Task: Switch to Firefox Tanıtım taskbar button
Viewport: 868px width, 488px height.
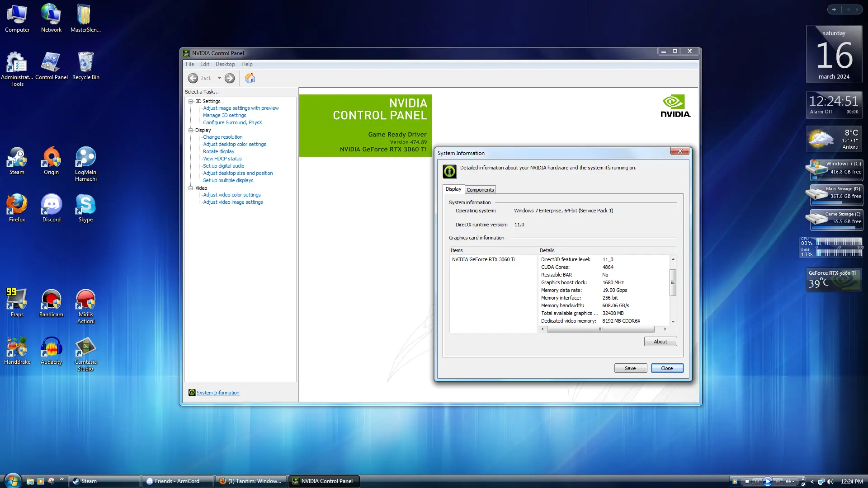Action: tap(251, 481)
